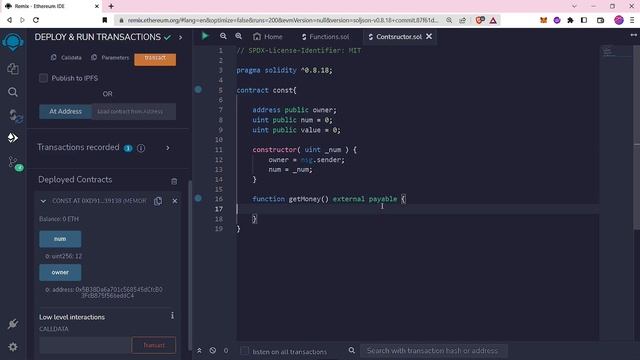
Task: Copy the deployed CONST contract address
Action: pos(158,201)
